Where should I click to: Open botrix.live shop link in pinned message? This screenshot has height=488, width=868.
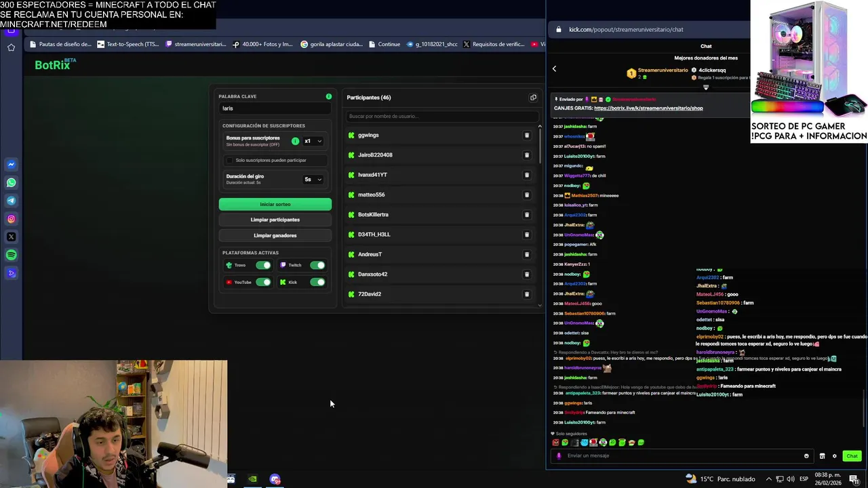(648, 108)
